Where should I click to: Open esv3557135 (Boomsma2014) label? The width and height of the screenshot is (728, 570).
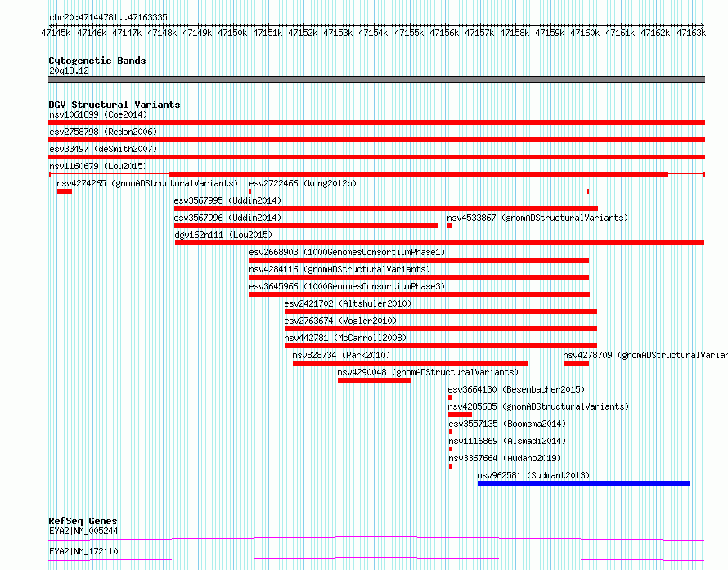(x=507, y=424)
